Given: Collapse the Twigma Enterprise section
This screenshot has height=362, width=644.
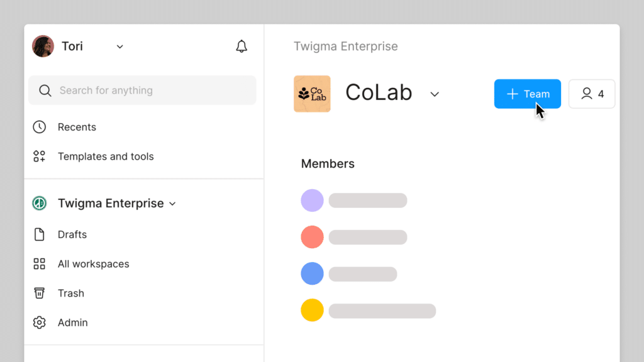Looking at the screenshot, I should [172, 203].
